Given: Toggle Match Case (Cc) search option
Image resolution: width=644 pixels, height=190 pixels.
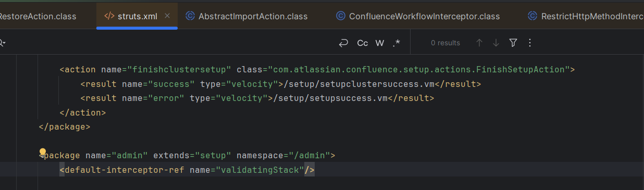Looking at the screenshot, I should coord(363,43).
